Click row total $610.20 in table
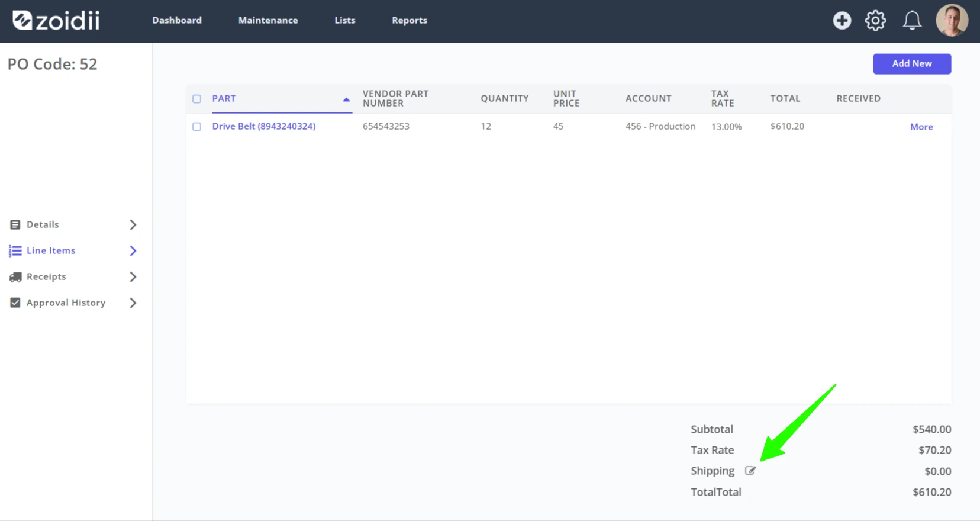This screenshot has height=521, width=980. click(x=787, y=126)
